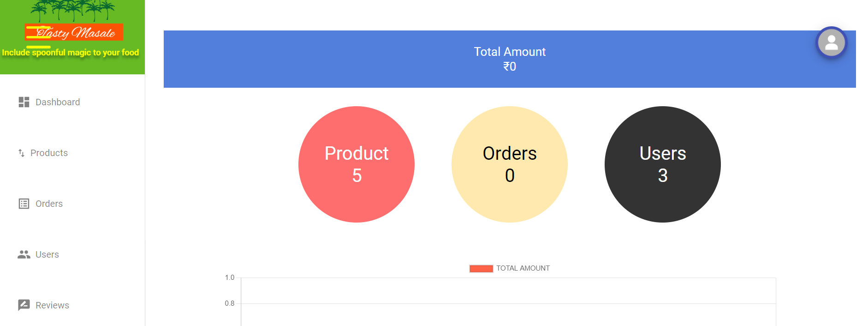
Task: Click the Users people icon
Action: tap(24, 254)
